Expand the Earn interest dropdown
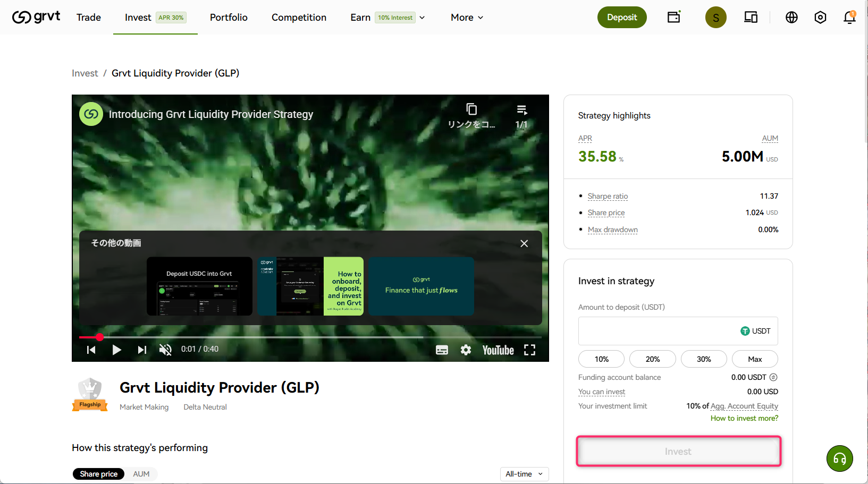The width and height of the screenshot is (868, 484). click(x=423, y=17)
